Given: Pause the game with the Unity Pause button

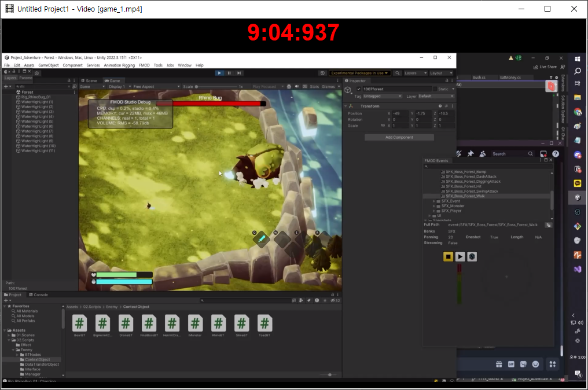Looking at the screenshot, I should click(x=229, y=73).
